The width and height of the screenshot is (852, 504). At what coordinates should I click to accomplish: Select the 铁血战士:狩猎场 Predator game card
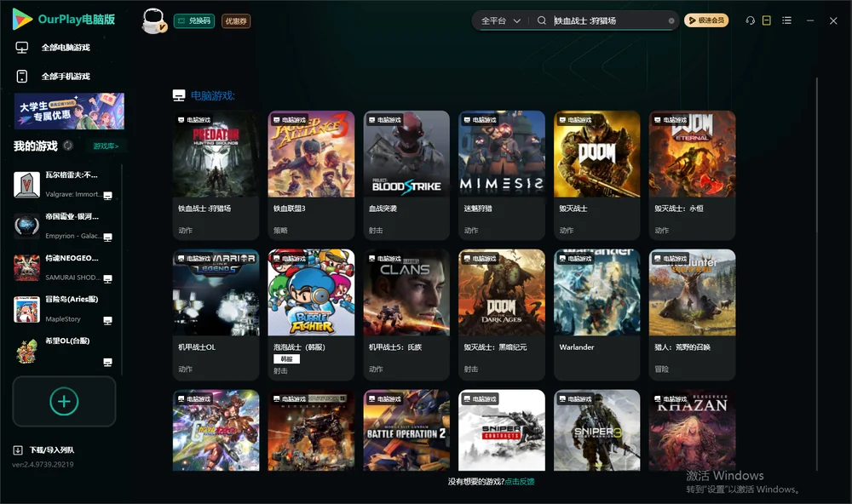pos(216,175)
